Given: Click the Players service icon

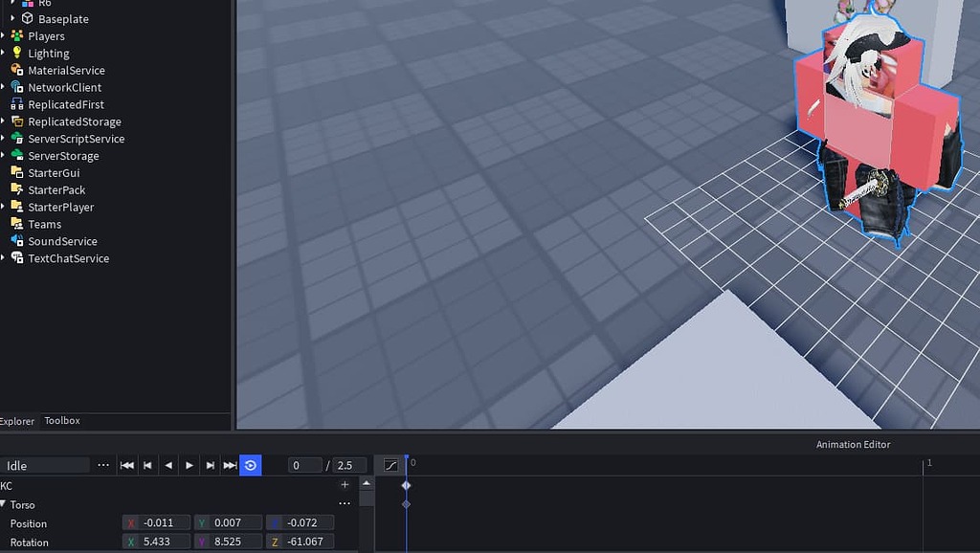Looking at the screenshot, I should pyautogui.click(x=17, y=35).
